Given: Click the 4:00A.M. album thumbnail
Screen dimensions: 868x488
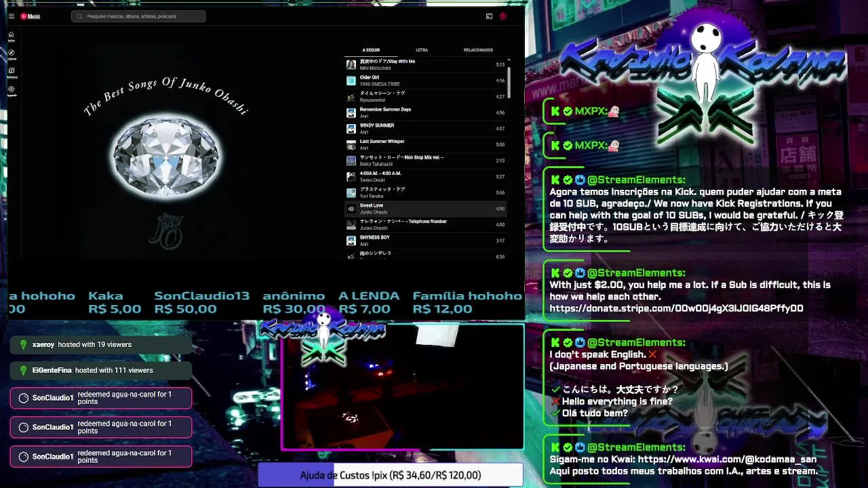Looking at the screenshot, I should (x=351, y=176).
